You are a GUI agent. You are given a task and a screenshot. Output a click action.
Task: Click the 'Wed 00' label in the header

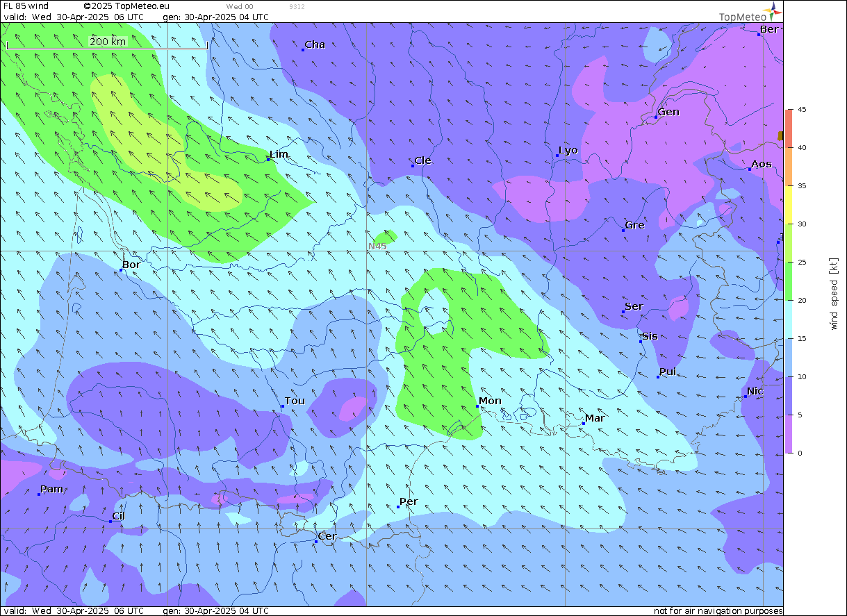pos(240,6)
